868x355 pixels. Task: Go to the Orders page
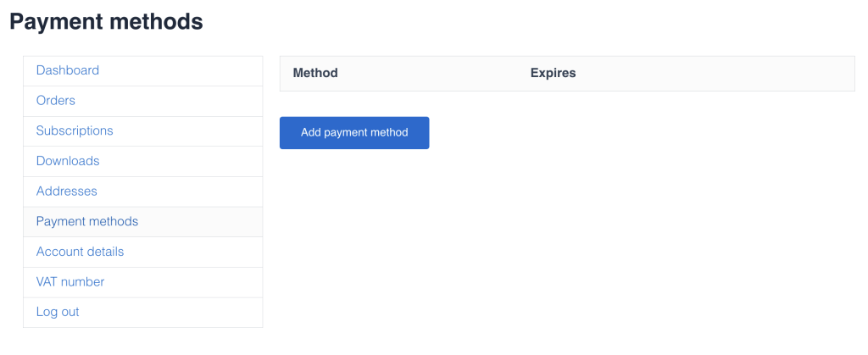click(56, 101)
